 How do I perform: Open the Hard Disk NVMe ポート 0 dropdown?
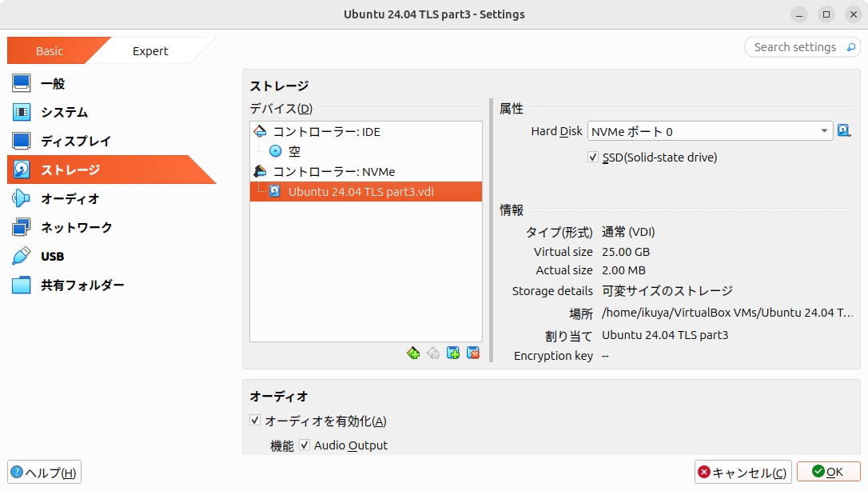711,131
